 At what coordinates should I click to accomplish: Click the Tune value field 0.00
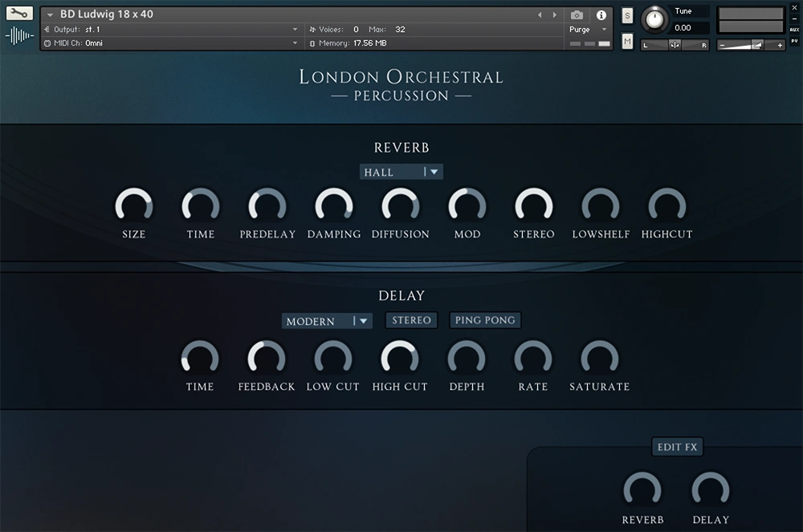tap(689, 27)
